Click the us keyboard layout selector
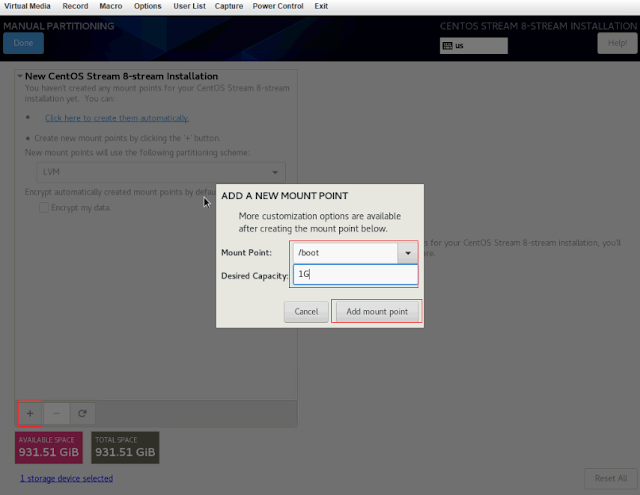 pyautogui.click(x=474, y=46)
